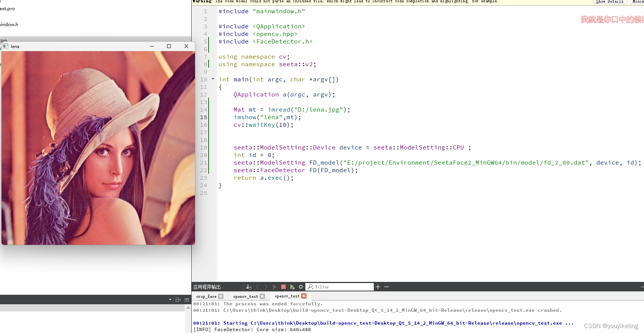
Task: Stop the running program with the red square
Action: (x=283, y=287)
